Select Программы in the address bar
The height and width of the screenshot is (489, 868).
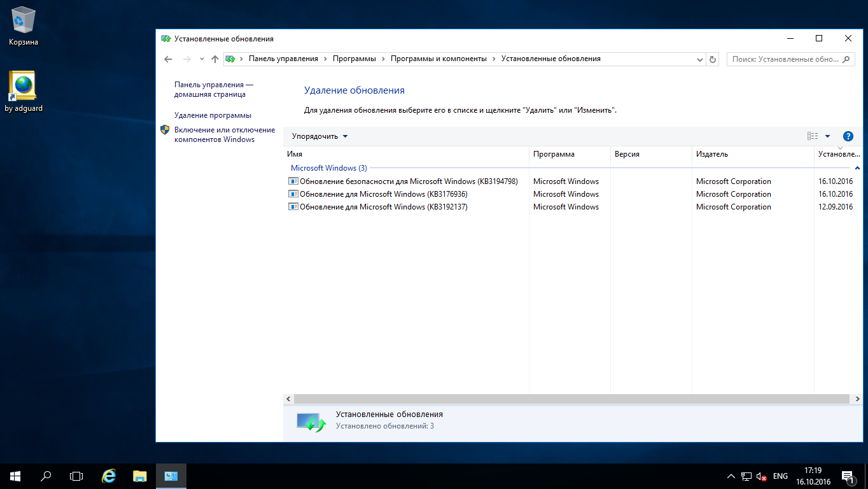point(354,59)
